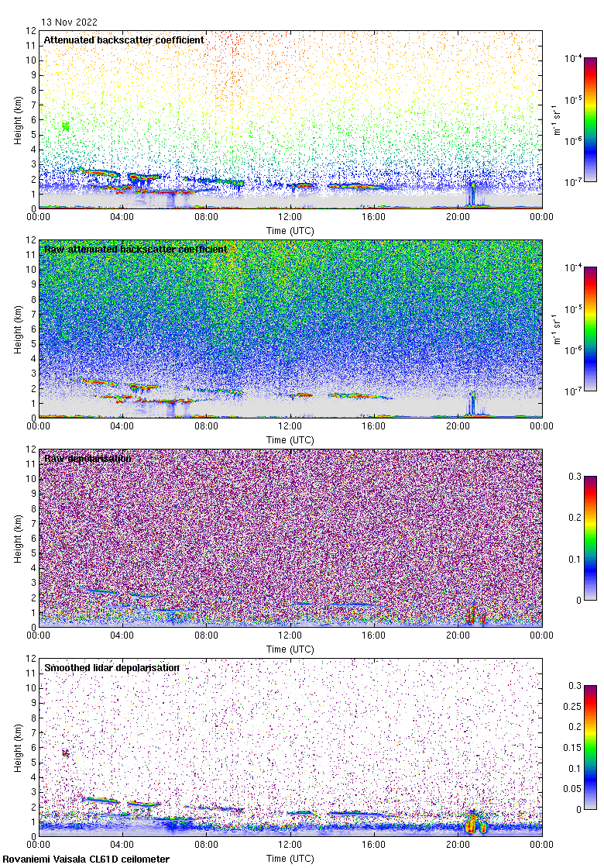Click the 'Time (UTC)' label under the smoothed depolarisation panel
The width and height of the screenshot is (604, 868).
[x=290, y=859]
